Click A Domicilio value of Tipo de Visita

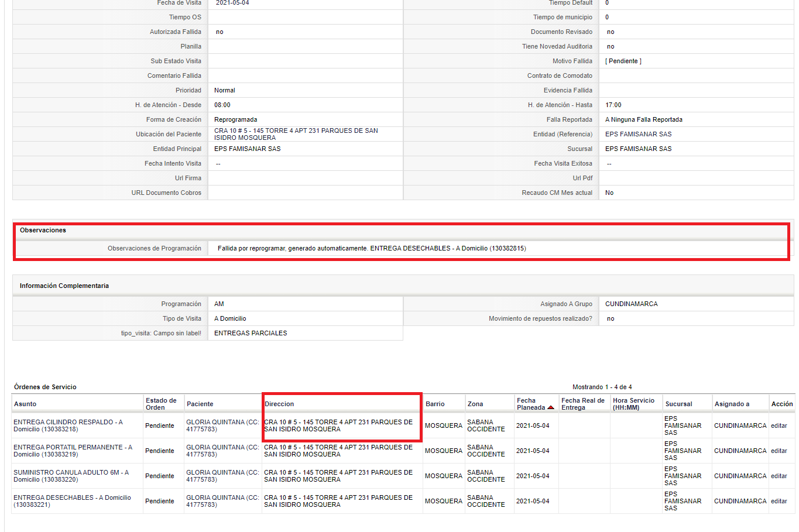(230, 318)
